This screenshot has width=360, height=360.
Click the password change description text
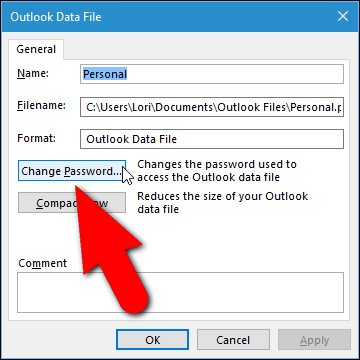pos(217,171)
